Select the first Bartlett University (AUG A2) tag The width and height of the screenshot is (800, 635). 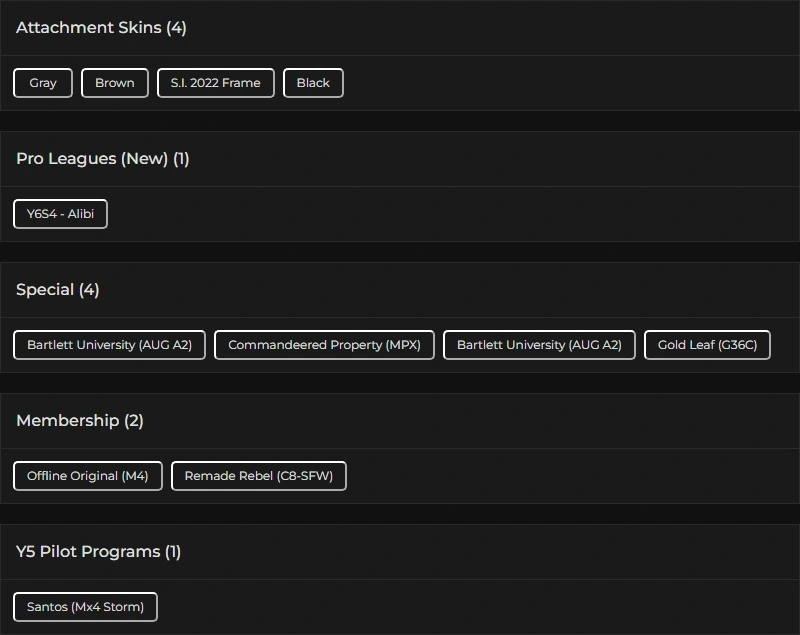109,345
